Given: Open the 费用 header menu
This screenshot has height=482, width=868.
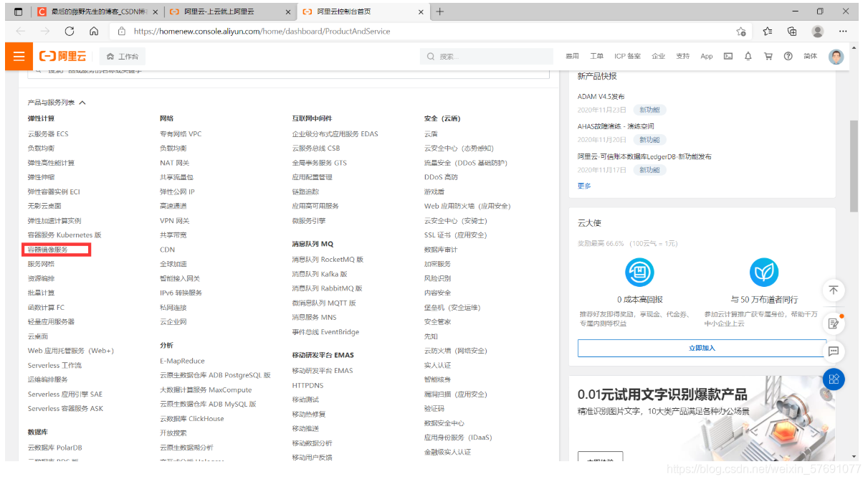Looking at the screenshot, I should 572,56.
